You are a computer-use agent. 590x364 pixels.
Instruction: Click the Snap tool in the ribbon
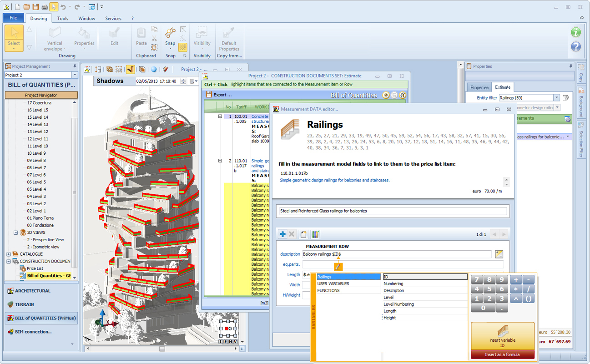pyautogui.click(x=170, y=36)
